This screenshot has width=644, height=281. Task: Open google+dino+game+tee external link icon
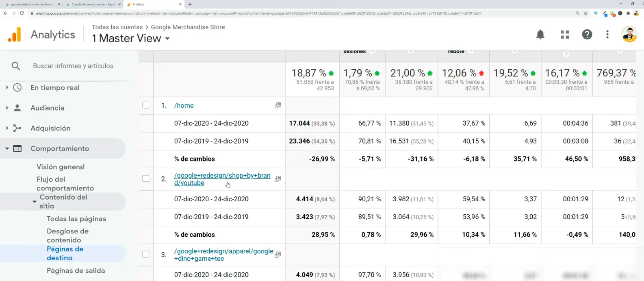pos(278,255)
